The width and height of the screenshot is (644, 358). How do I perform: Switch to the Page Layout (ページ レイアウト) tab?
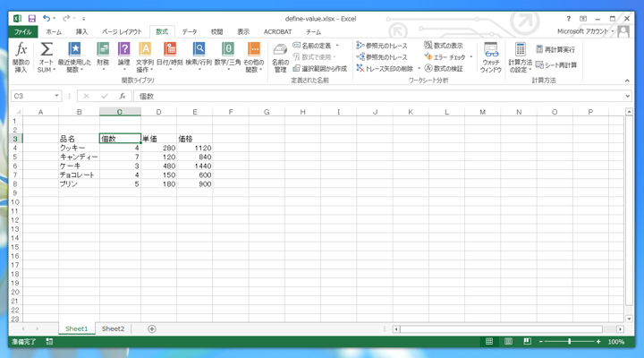tap(122, 31)
